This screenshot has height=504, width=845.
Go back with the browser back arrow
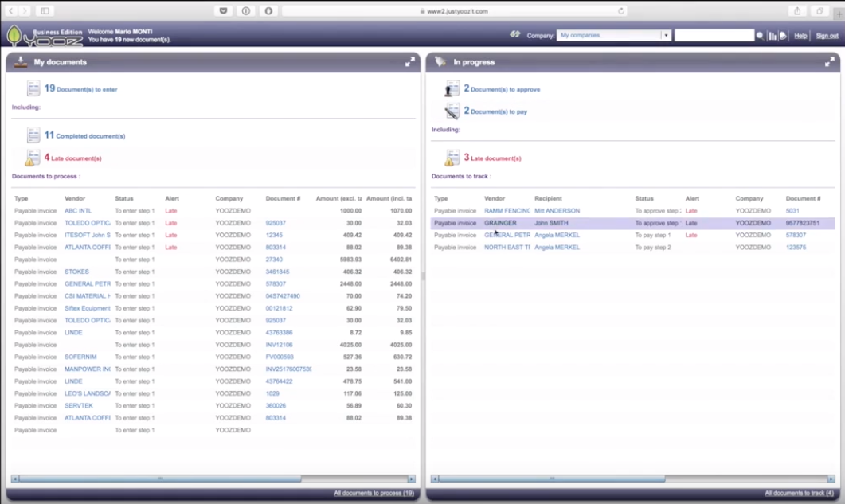[11, 11]
